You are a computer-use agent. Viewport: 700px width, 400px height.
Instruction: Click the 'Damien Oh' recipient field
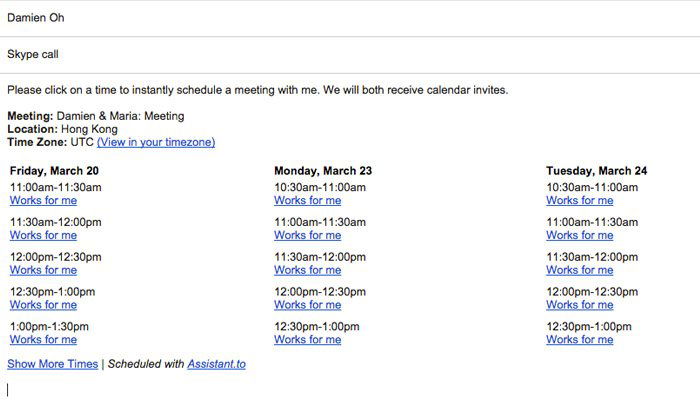(x=350, y=18)
